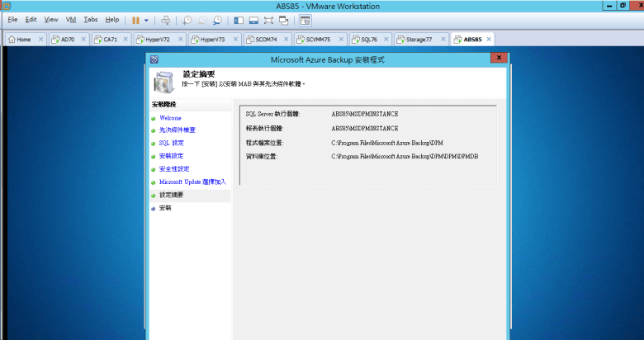Click the thumbnail bar toggle icon
Screen dimensions: 644x340
point(253,20)
